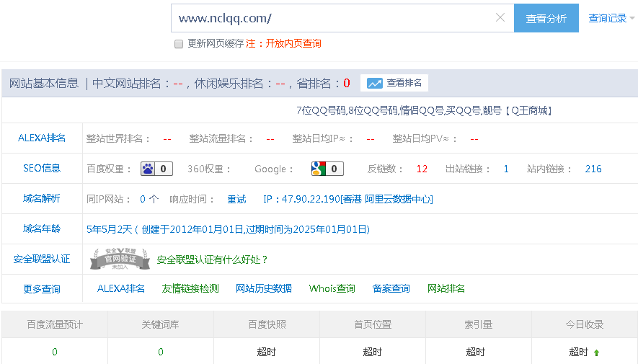Click the 网站排名 link
638x364 pixels.
pyautogui.click(x=446, y=289)
